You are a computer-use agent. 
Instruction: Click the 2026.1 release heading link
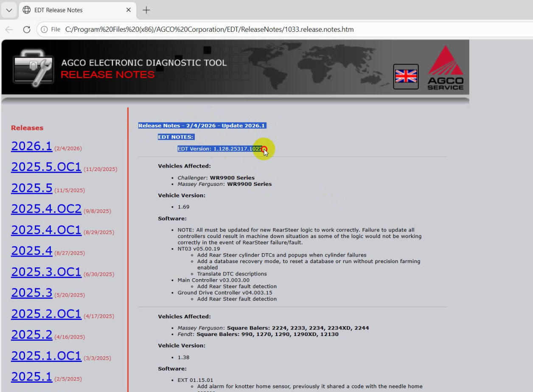pos(31,146)
